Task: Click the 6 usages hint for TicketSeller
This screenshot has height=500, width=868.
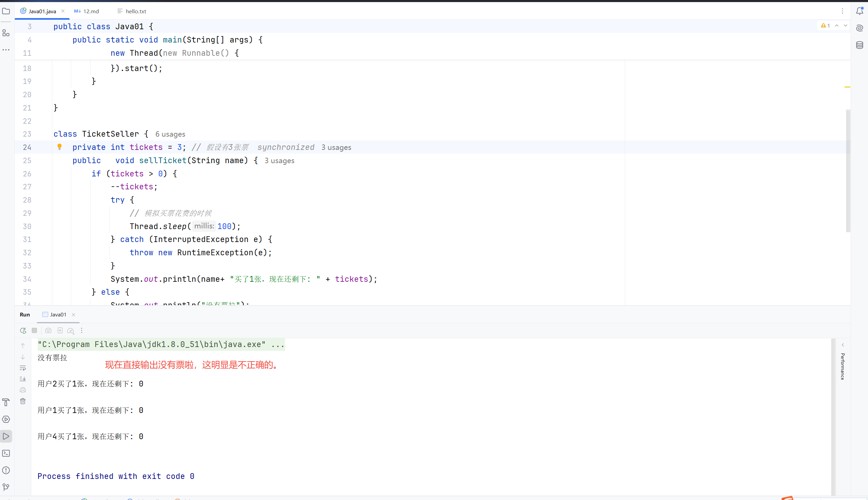Action: click(170, 134)
